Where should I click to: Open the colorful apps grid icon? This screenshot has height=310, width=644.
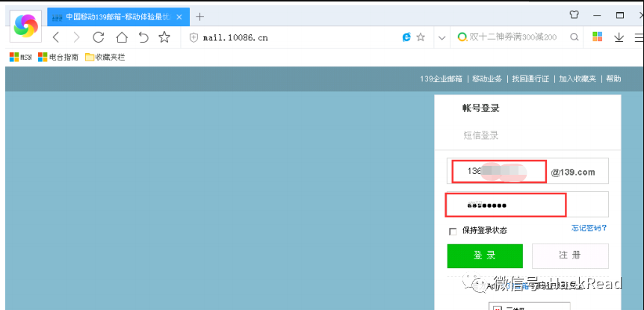pos(597,37)
